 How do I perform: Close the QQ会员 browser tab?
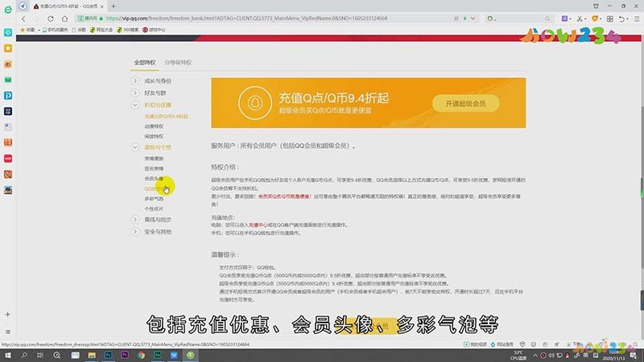click(x=102, y=6)
